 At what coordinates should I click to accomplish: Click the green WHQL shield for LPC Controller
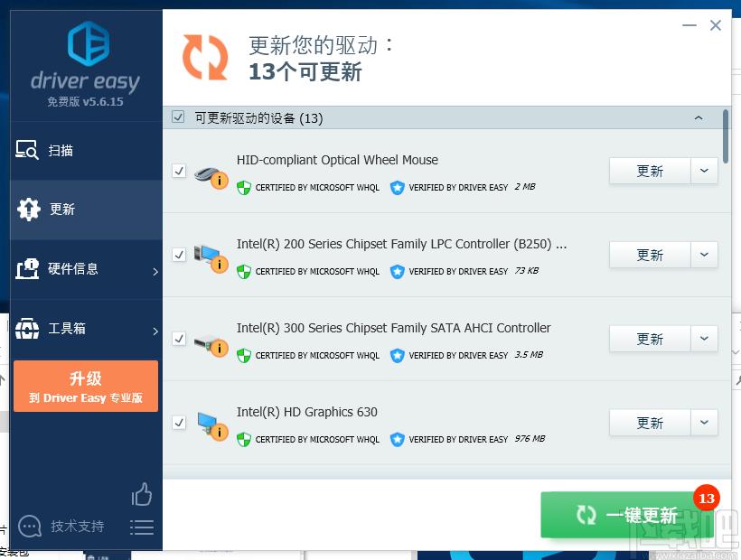tap(244, 272)
